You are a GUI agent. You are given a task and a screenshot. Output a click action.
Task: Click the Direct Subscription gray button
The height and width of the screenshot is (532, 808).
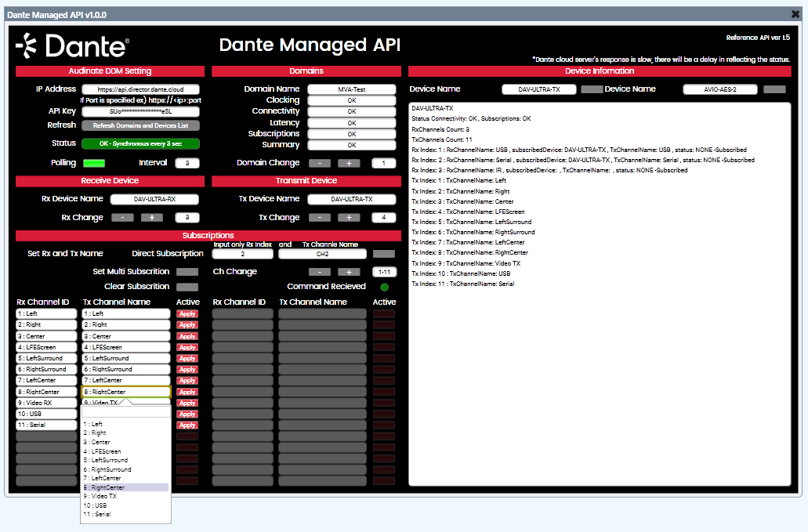point(384,254)
